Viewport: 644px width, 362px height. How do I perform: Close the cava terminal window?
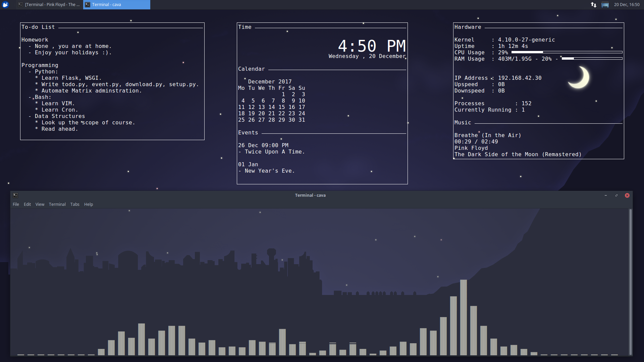click(627, 195)
